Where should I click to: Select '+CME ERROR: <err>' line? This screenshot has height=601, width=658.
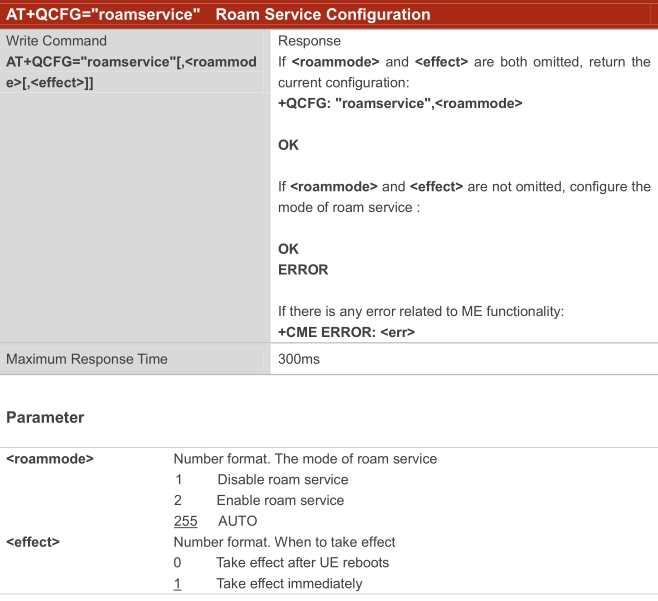346,332
